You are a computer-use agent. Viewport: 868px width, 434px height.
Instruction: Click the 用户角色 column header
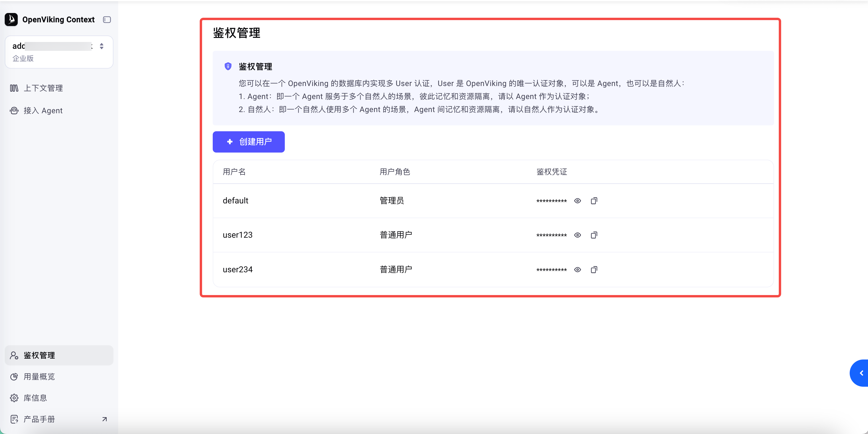(x=395, y=172)
